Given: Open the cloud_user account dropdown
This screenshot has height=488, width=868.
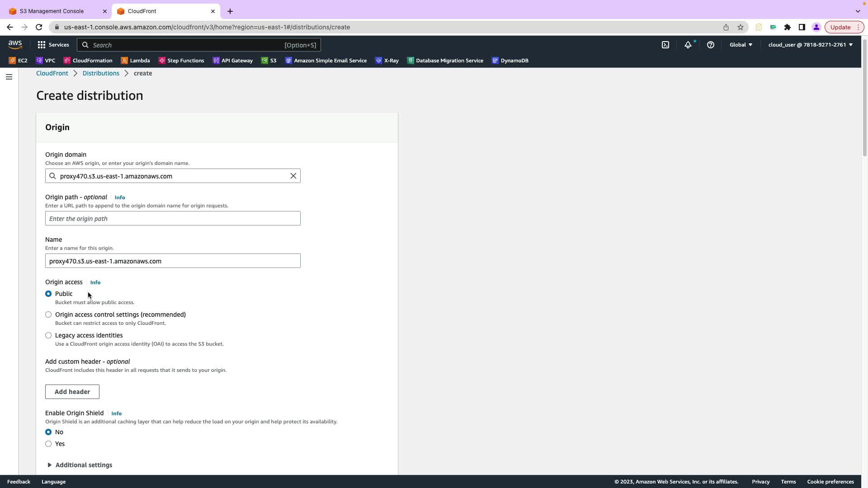Looking at the screenshot, I should 810,45.
